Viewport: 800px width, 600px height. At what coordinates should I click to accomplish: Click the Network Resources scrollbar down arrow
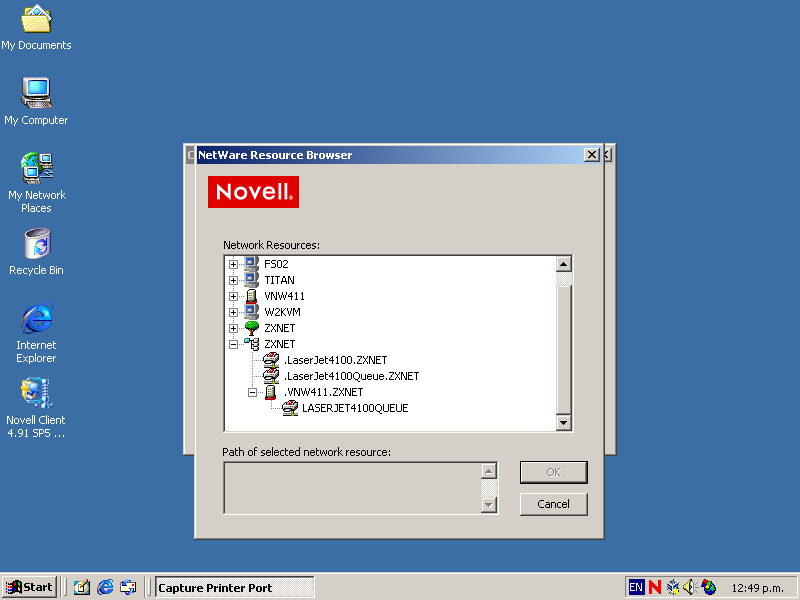coord(563,422)
